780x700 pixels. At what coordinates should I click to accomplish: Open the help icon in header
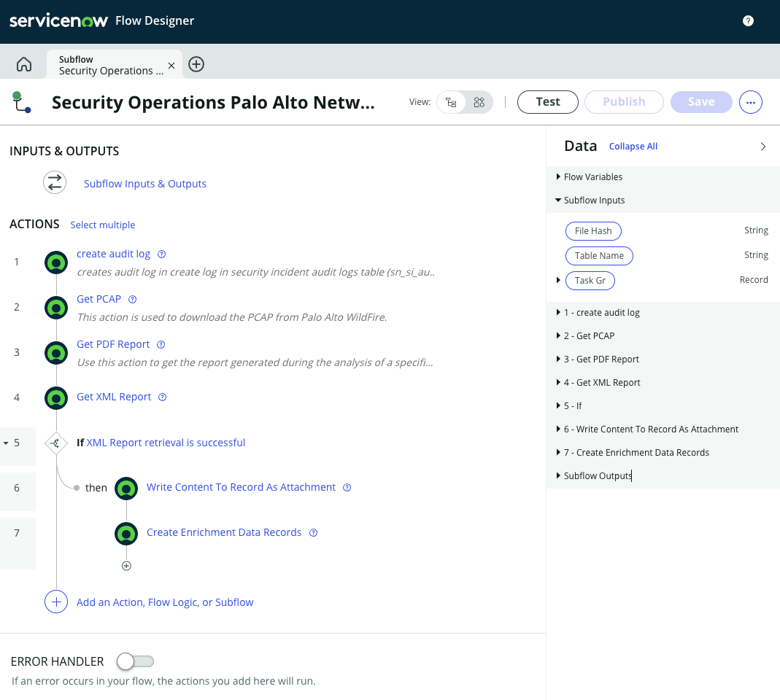pyautogui.click(x=748, y=20)
